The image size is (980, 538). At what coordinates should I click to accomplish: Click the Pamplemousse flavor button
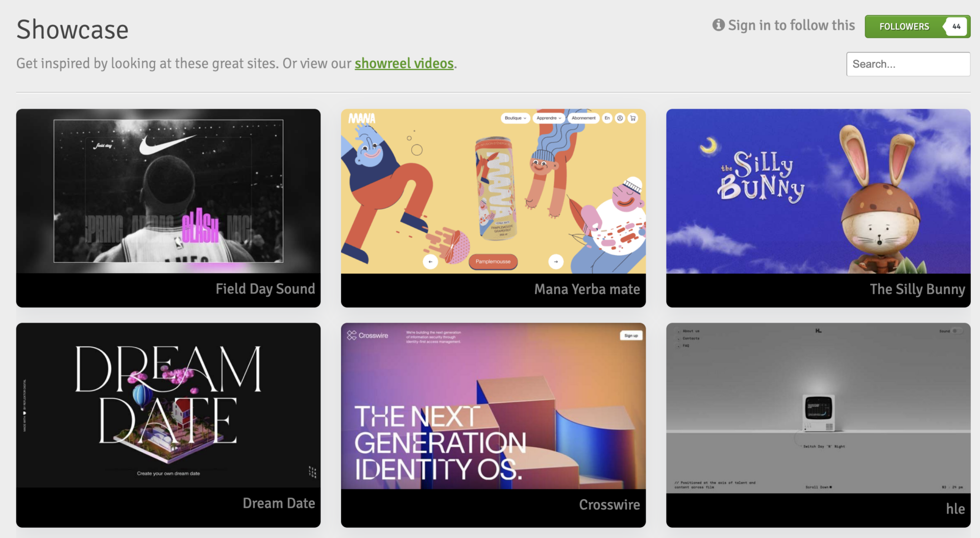493,261
